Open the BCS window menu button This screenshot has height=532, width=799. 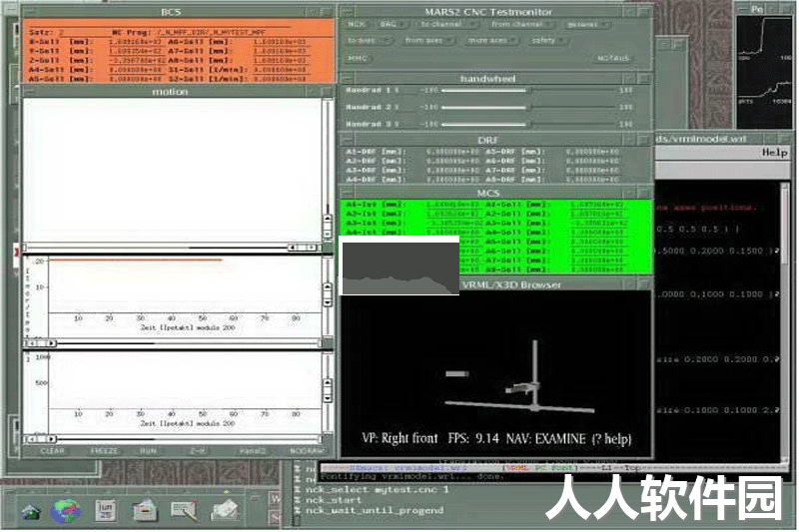[30, 12]
